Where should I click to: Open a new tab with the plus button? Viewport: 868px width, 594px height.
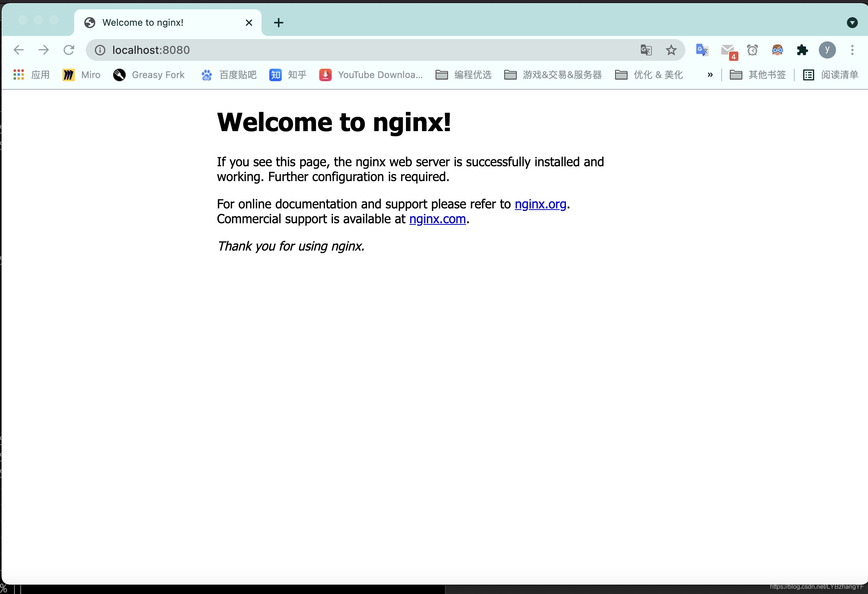point(279,23)
